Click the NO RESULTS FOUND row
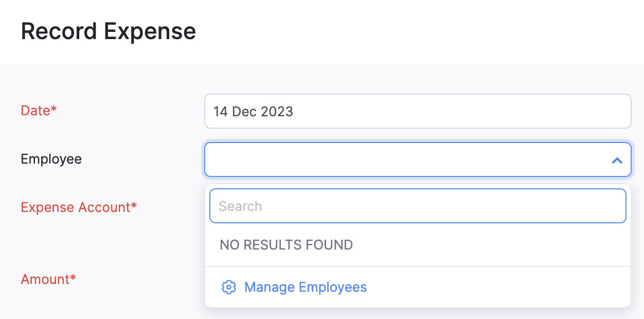644x319 pixels. 286,245
